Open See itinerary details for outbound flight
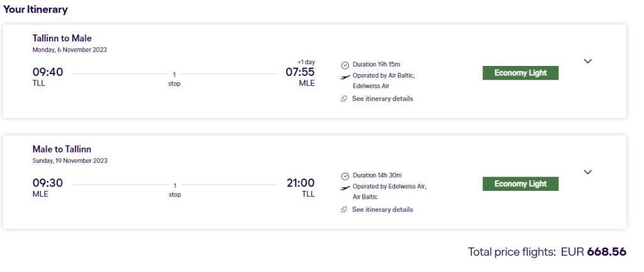This screenshot has height=272, width=644. tap(382, 99)
